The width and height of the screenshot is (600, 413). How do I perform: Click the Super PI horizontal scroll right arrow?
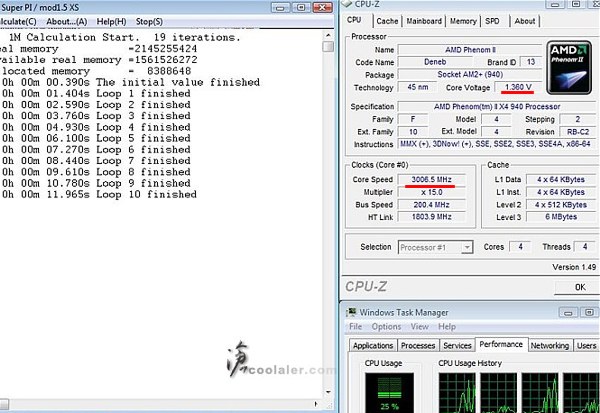(x=316, y=404)
